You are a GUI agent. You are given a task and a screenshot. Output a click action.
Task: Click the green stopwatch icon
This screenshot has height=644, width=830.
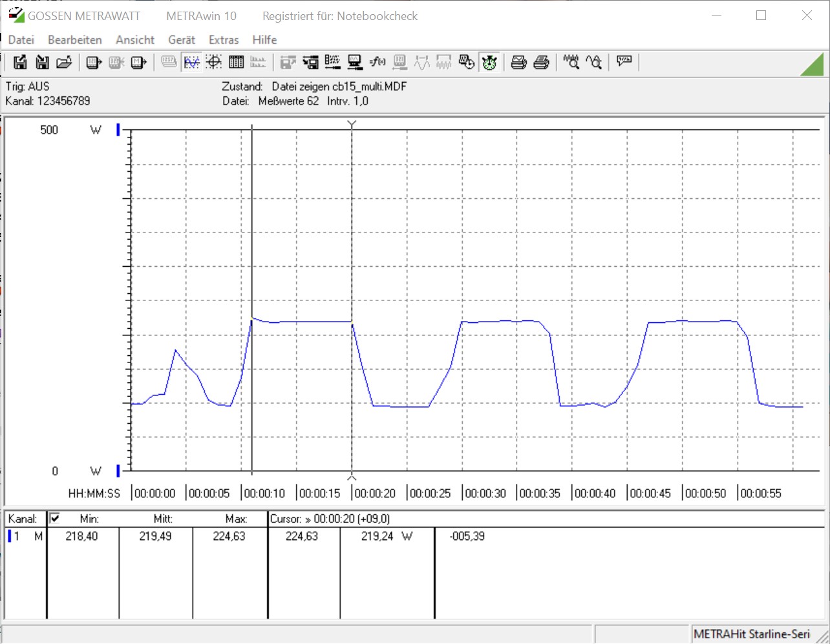pos(489,62)
